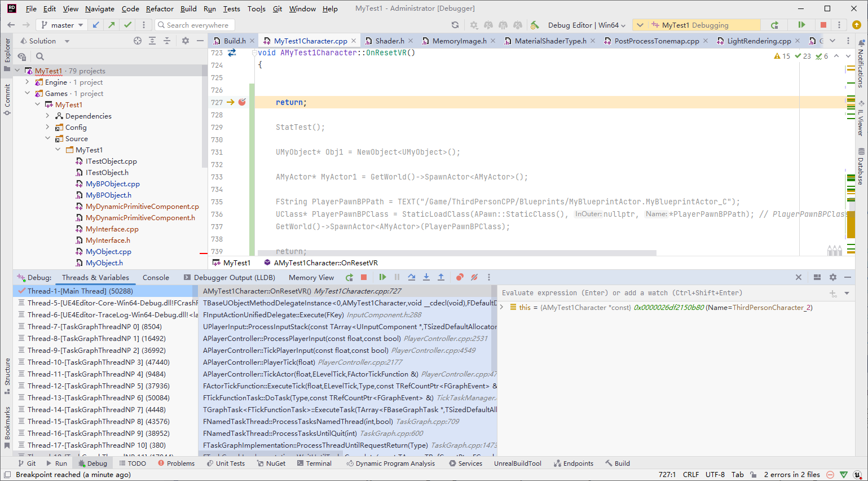868x481 pixels.
Task: Stop debugging via main toolbar red square
Action: (823, 25)
